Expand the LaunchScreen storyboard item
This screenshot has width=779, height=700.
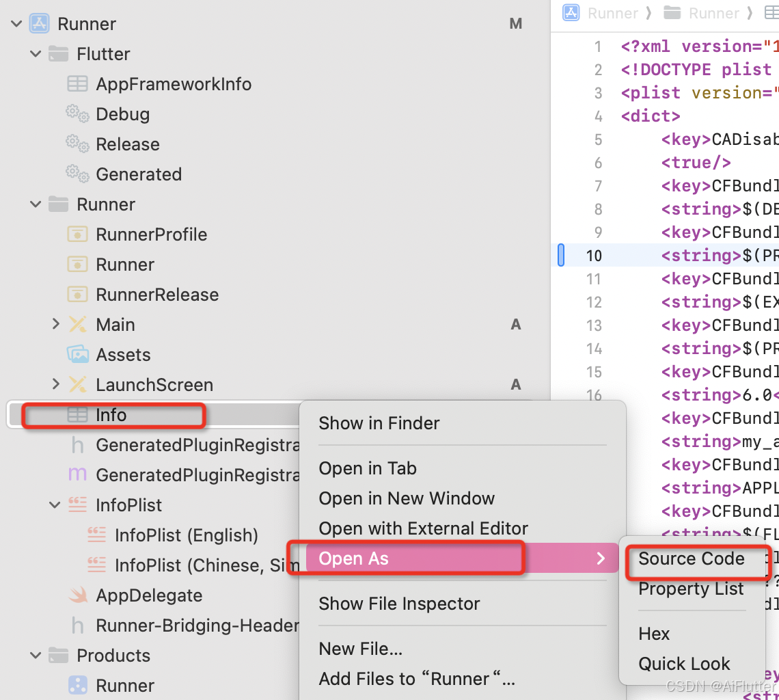[55, 384]
